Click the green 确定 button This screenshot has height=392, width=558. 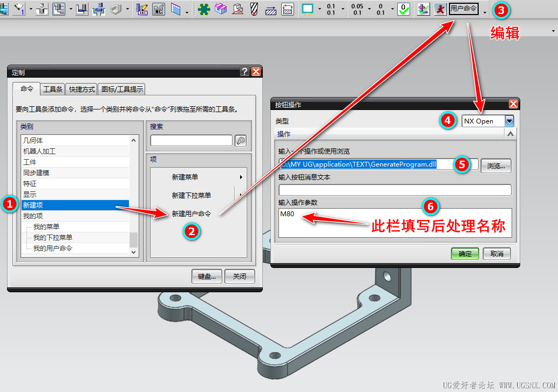tap(465, 253)
